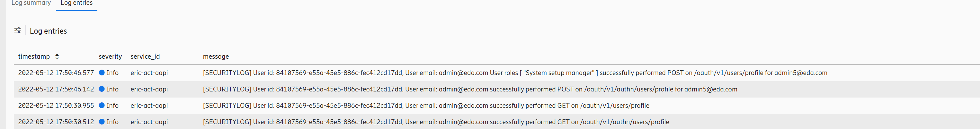Open the log entries filter settings icon
This screenshot has height=129, width=980.
17,30
